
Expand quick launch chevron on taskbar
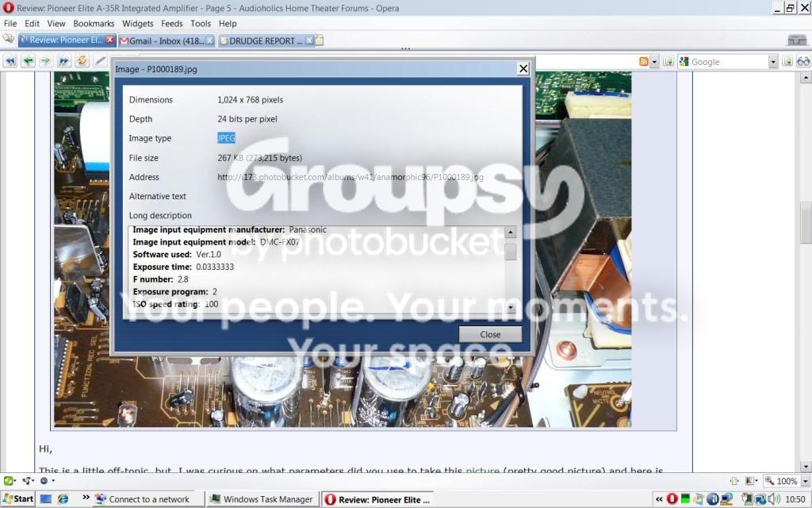[x=86, y=498]
